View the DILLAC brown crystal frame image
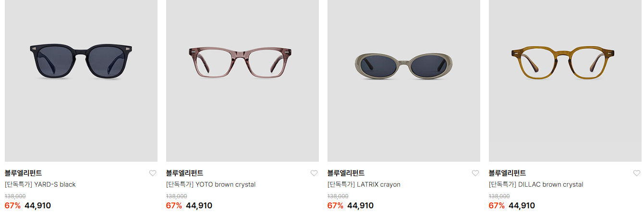The width and height of the screenshot is (644, 215). [565, 81]
